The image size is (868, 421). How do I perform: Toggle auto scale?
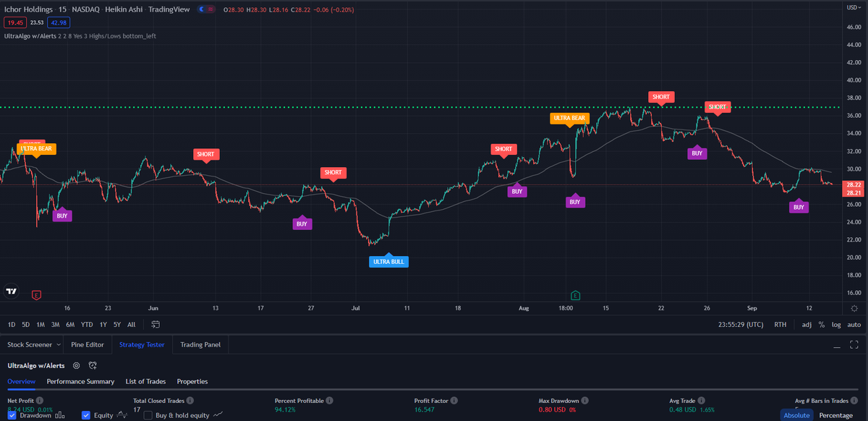point(854,325)
